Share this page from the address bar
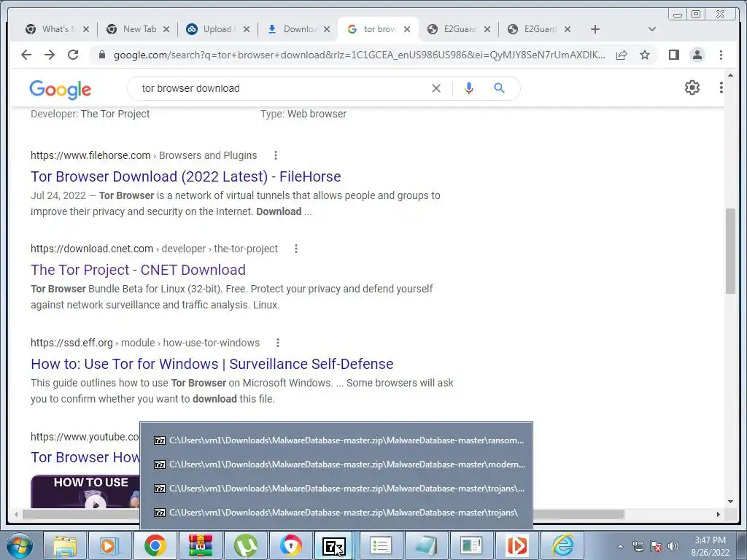The image size is (747, 560). click(x=622, y=55)
